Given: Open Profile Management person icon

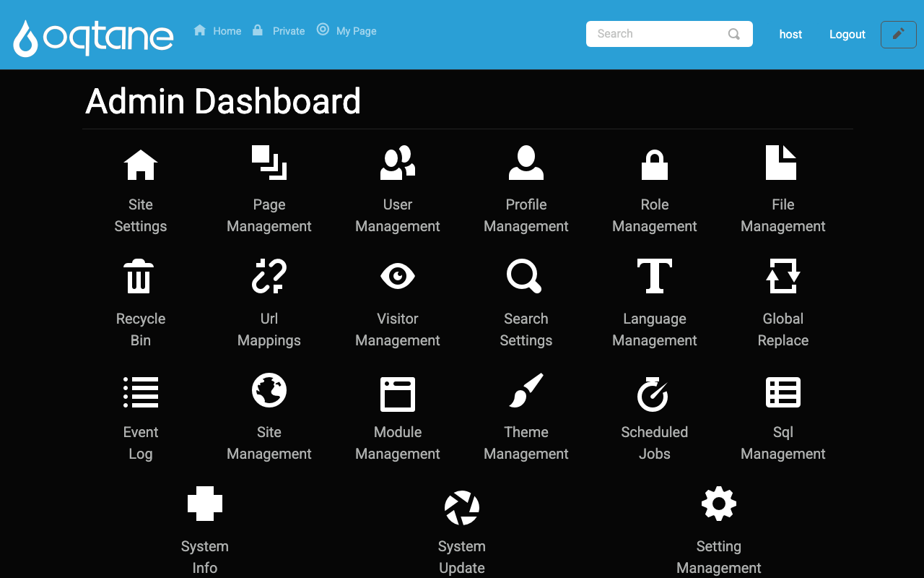Looking at the screenshot, I should click(x=526, y=163).
